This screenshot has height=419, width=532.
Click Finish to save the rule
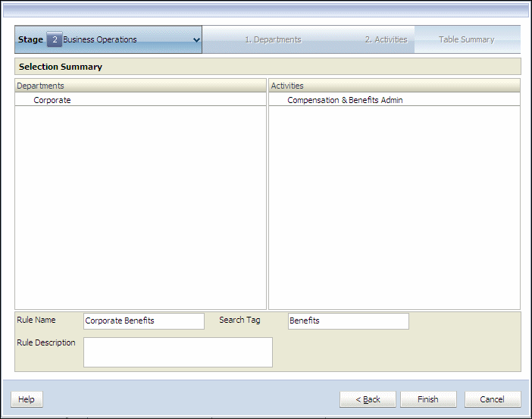pos(428,399)
